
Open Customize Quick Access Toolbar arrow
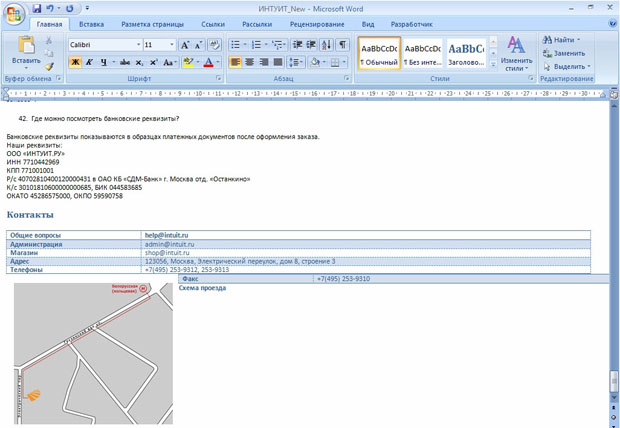[x=87, y=8]
